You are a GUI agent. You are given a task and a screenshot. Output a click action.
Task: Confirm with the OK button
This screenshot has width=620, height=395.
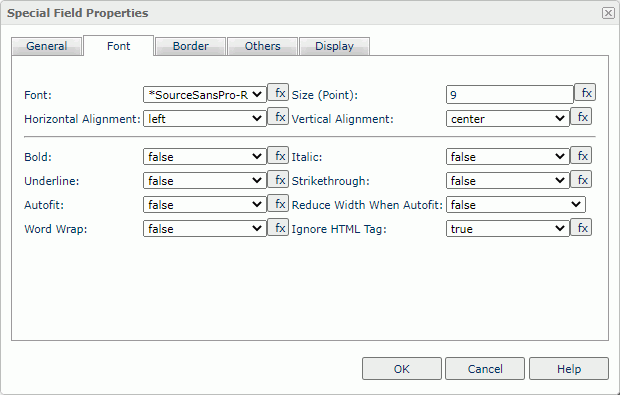402,369
